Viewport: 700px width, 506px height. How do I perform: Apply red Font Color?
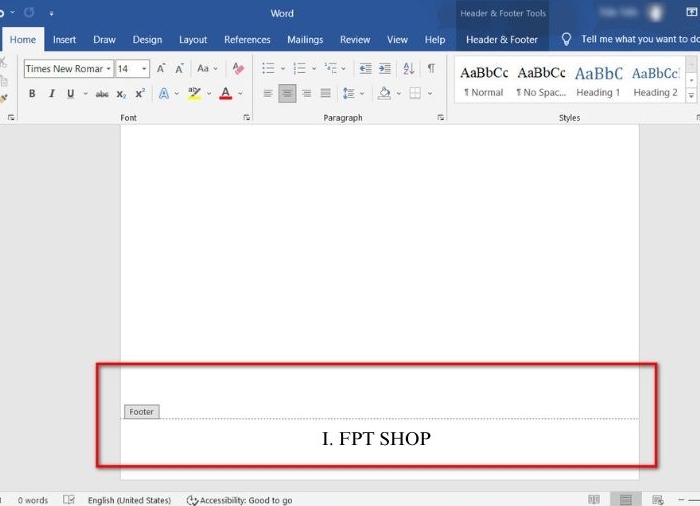[226, 94]
